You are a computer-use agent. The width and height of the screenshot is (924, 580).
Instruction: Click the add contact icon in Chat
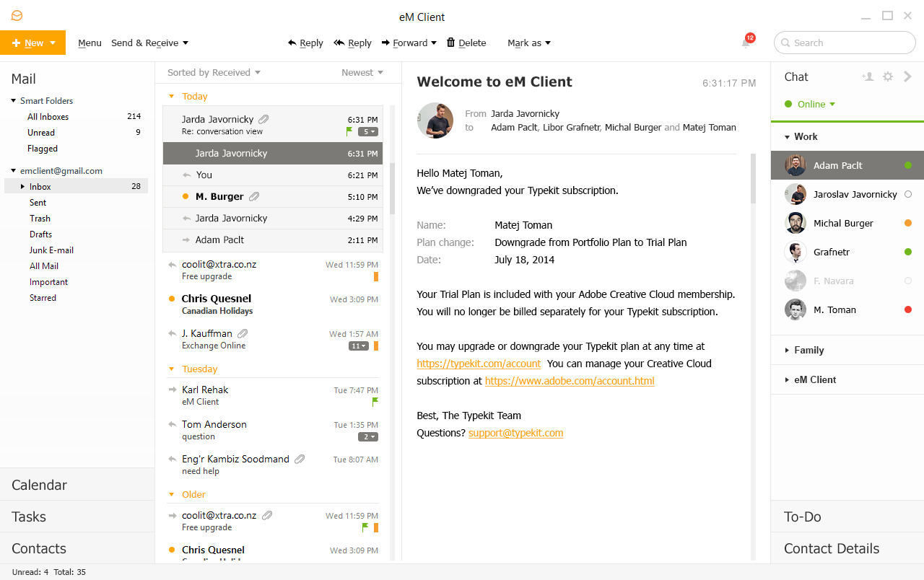(x=868, y=76)
